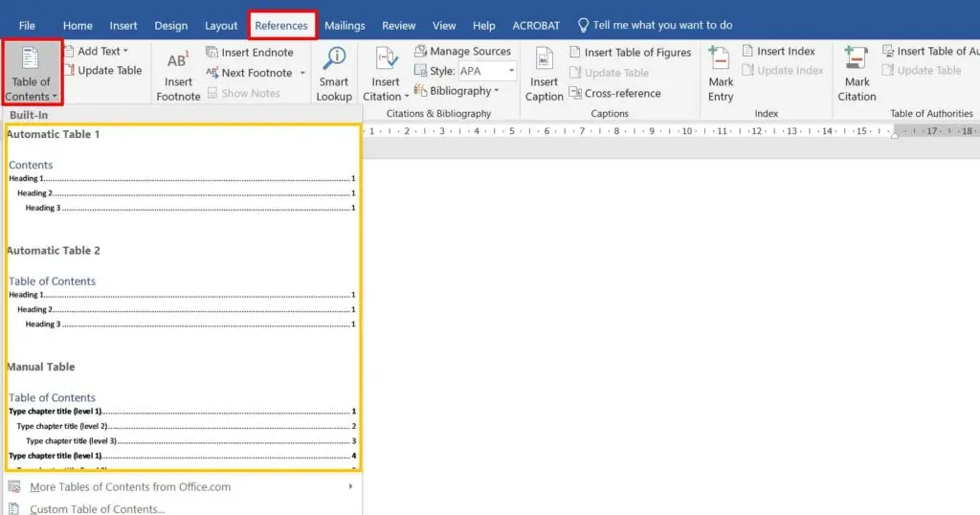Click the Show Notes icon
980x515 pixels.
click(212, 93)
